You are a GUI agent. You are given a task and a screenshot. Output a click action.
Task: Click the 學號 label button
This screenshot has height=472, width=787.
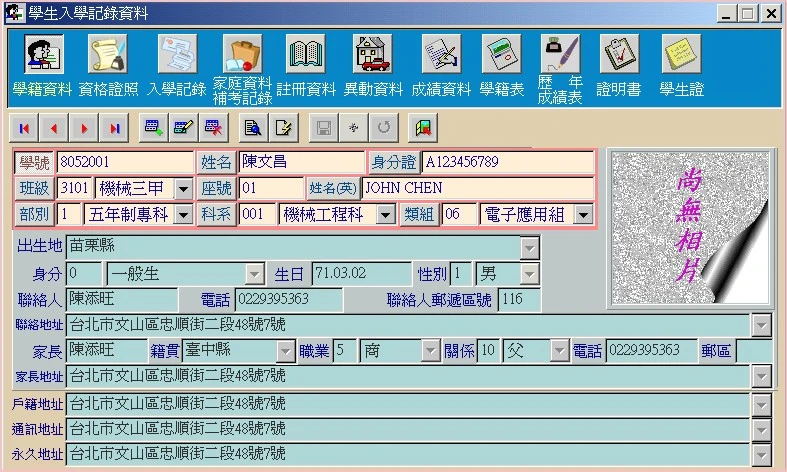click(x=34, y=163)
